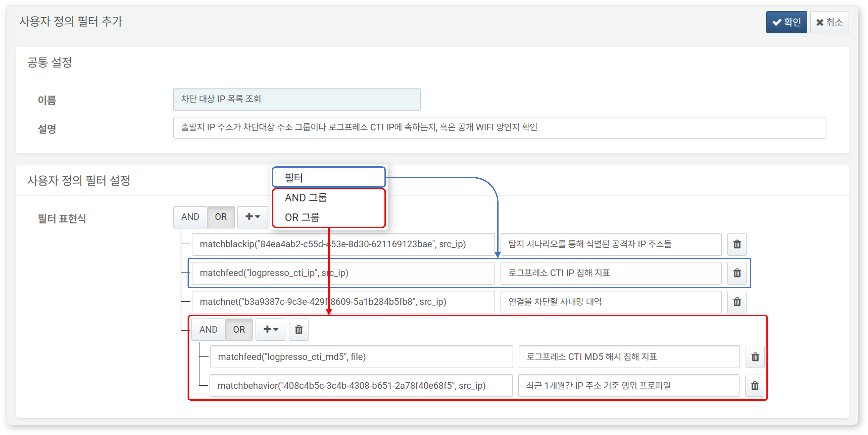Switch nested group operator to OR
The height and width of the screenshot is (435, 868).
239,330
